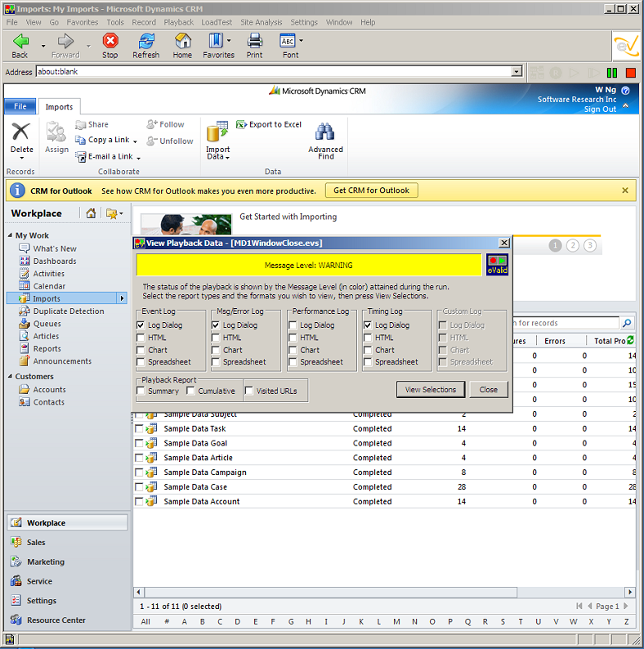The image size is (644, 649).
Task: Click the horizontal scrollbar in records grid
Action: (x=331, y=593)
